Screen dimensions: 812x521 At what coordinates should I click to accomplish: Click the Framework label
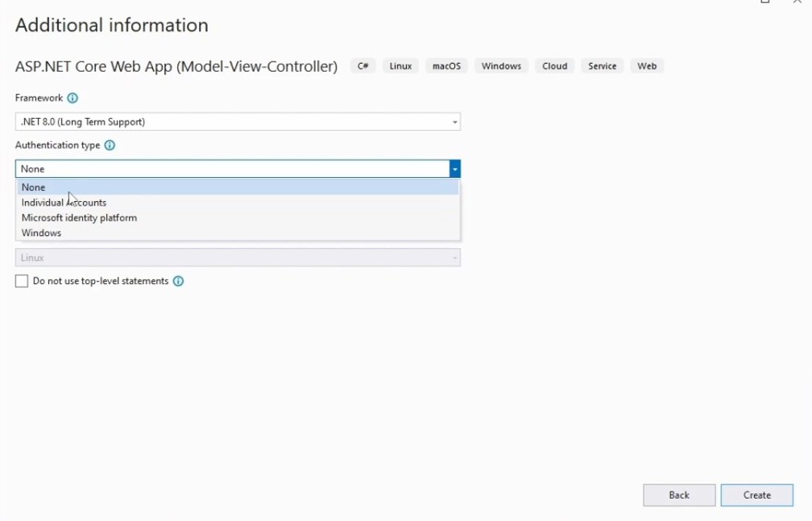pos(39,98)
